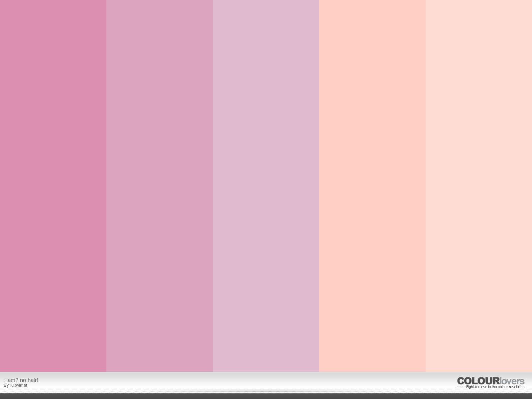Click the darkest pink color stripe
The height and width of the screenshot is (399, 532).
tap(53, 186)
